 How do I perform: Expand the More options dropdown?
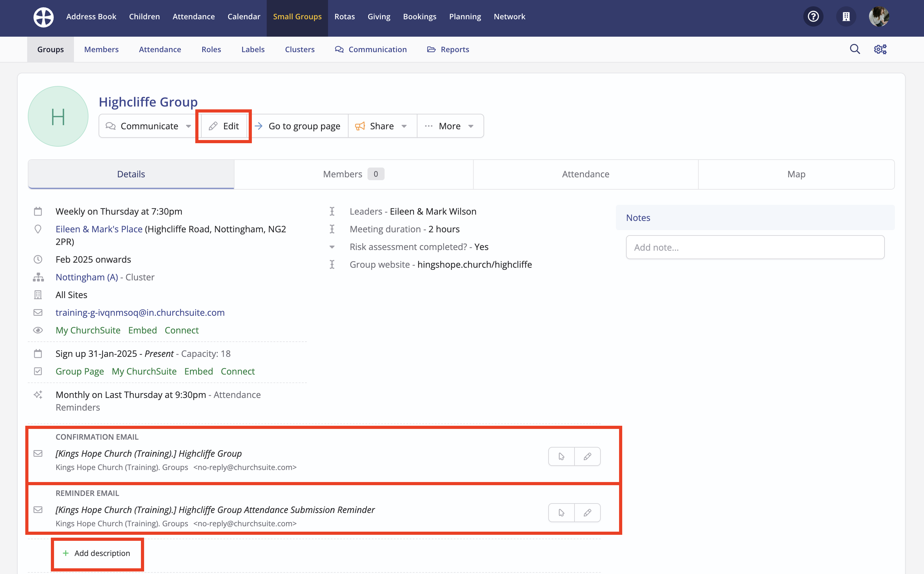[450, 126]
